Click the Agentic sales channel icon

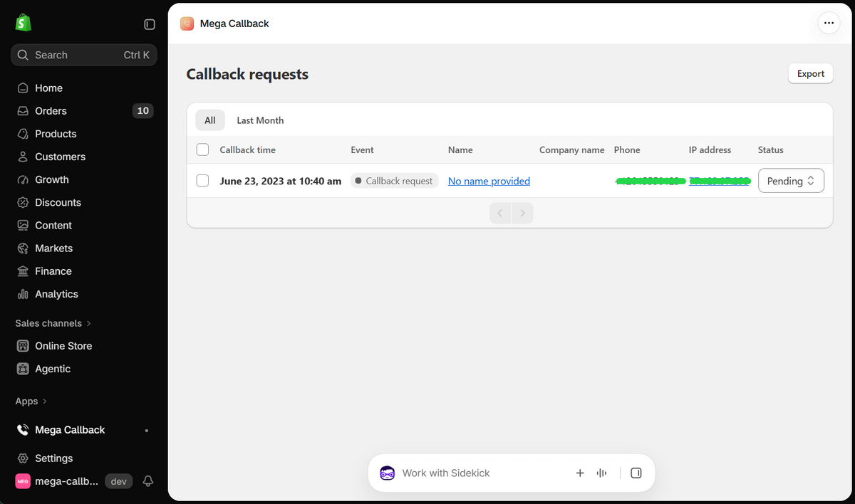pos(23,369)
